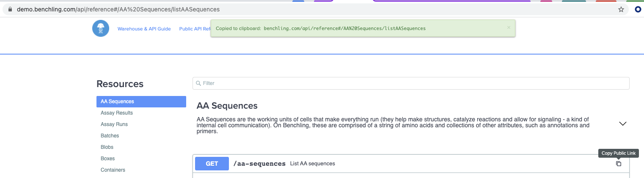Focus the Filter search field
Image resolution: width=644 pixels, height=178 pixels.
(410, 83)
